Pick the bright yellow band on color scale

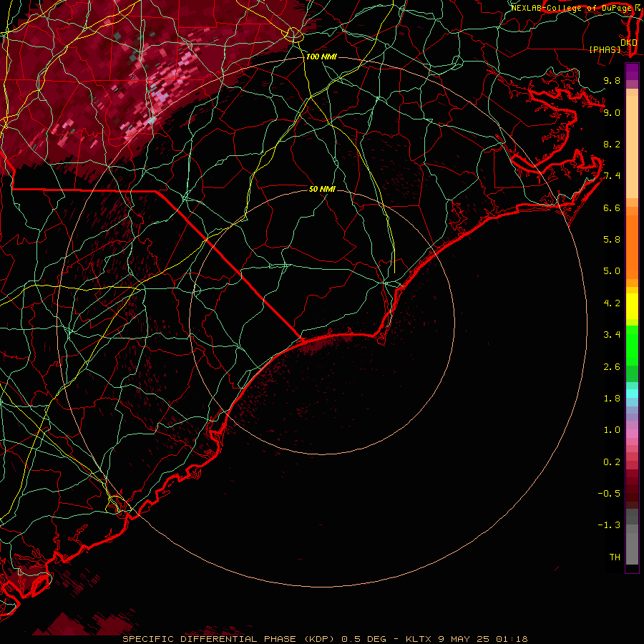click(632, 306)
